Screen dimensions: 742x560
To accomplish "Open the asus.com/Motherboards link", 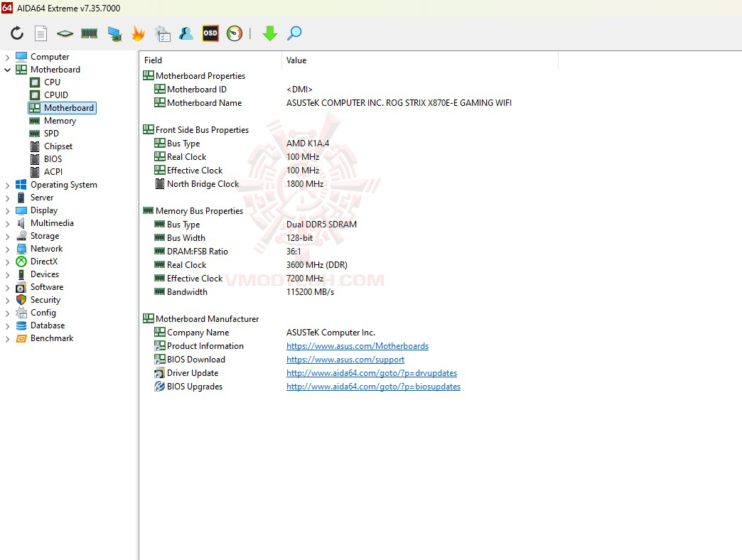I will pos(357,346).
